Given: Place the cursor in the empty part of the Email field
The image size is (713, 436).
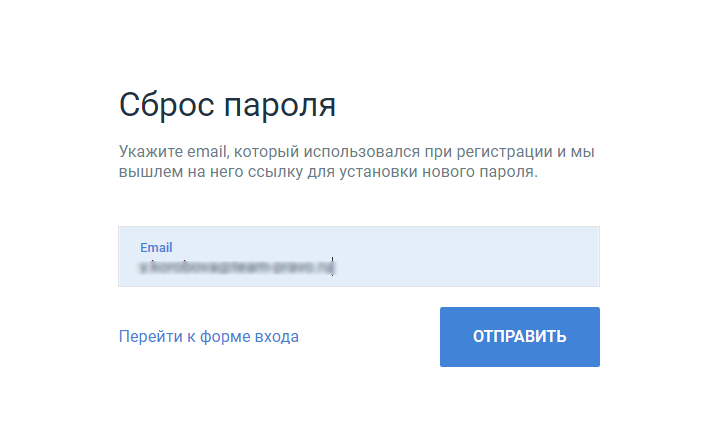Looking at the screenshot, I should (464, 266).
